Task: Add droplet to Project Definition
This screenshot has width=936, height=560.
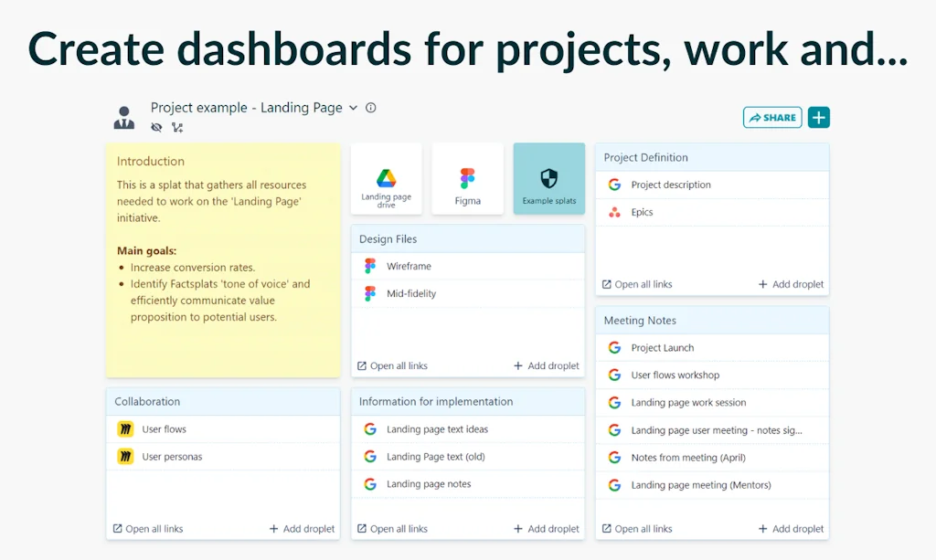Action: (791, 284)
